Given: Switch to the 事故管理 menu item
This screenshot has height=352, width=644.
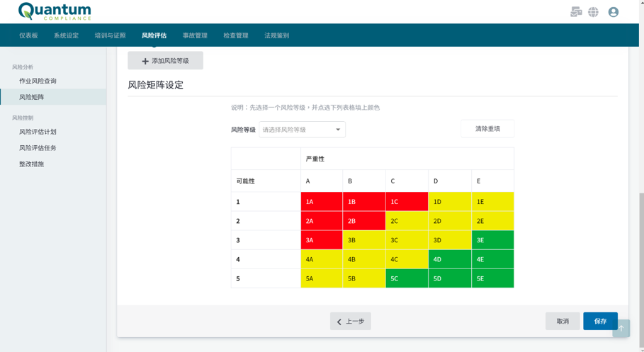Looking at the screenshot, I should (195, 35).
